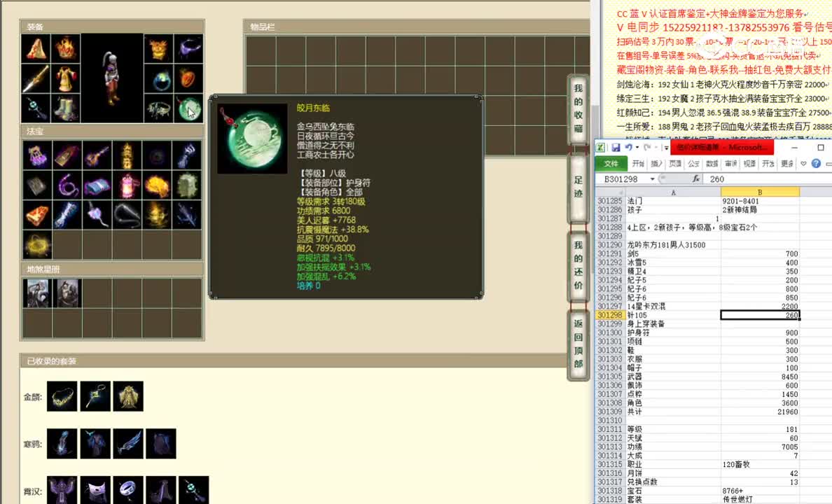Click the Excel Help question-mark icon
832x504 pixels.
pos(815,164)
